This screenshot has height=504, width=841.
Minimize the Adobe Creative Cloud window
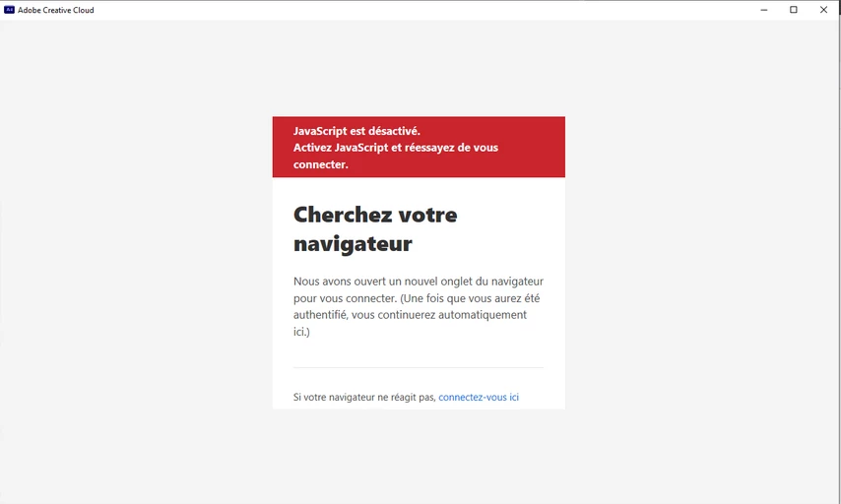pos(764,10)
